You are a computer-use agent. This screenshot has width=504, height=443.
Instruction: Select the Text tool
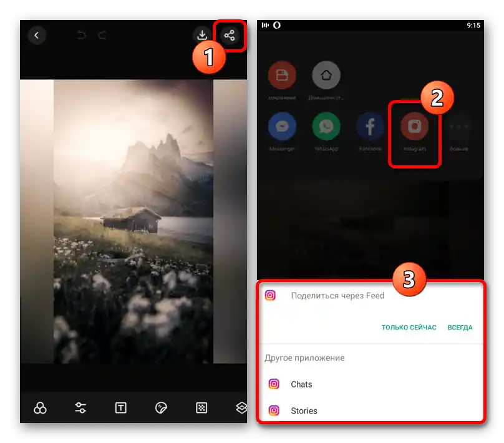(x=121, y=408)
